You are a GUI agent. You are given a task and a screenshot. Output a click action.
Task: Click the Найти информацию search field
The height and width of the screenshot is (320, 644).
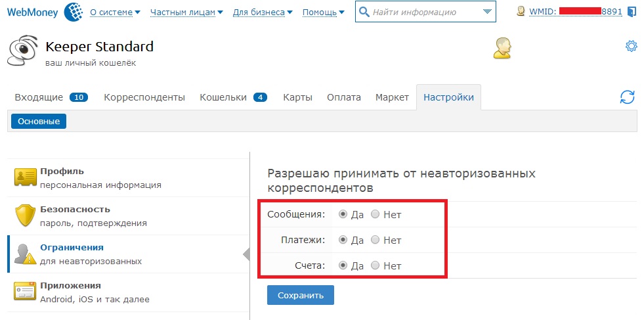pyautogui.click(x=425, y=12)
